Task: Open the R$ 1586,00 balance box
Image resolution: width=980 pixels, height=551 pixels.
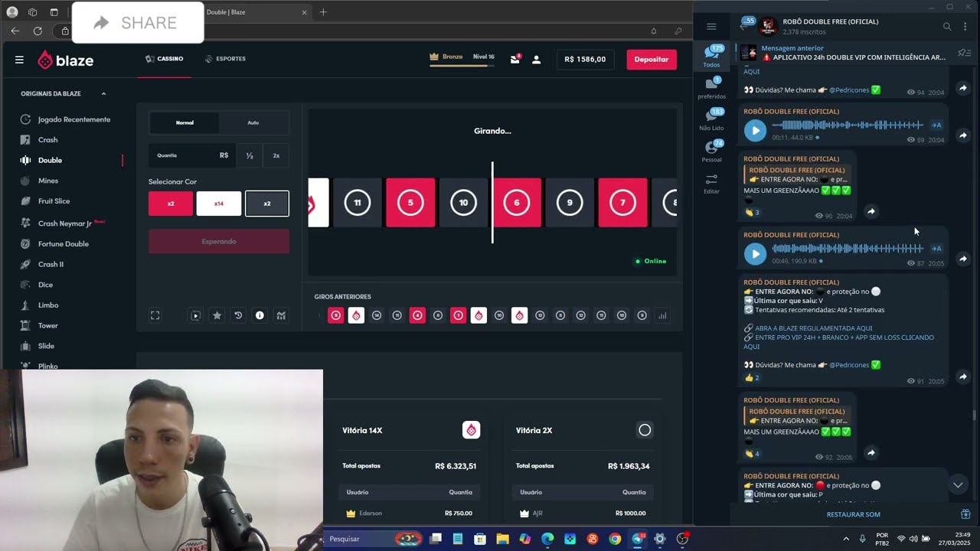Action: 585,59
